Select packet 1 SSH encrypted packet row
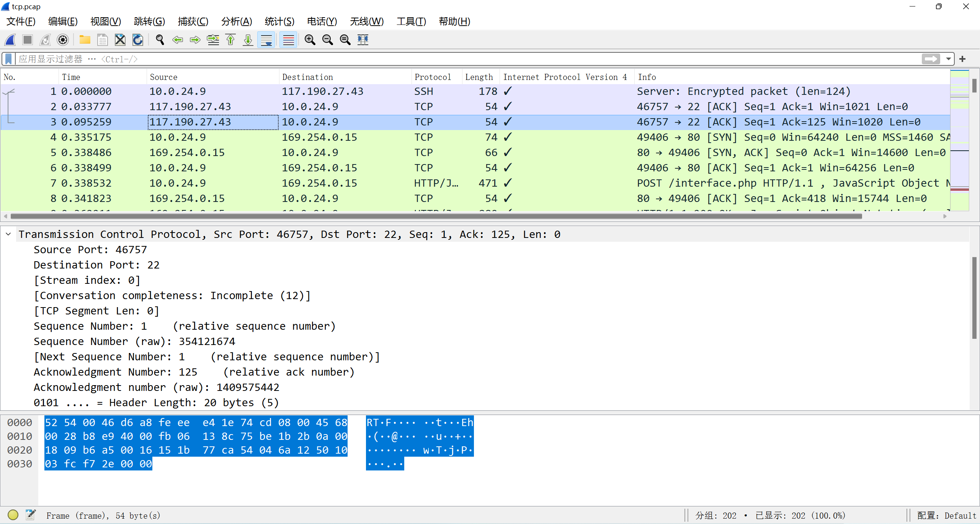Viewport: 980px width, 524px height. click(x=475, y=91)
